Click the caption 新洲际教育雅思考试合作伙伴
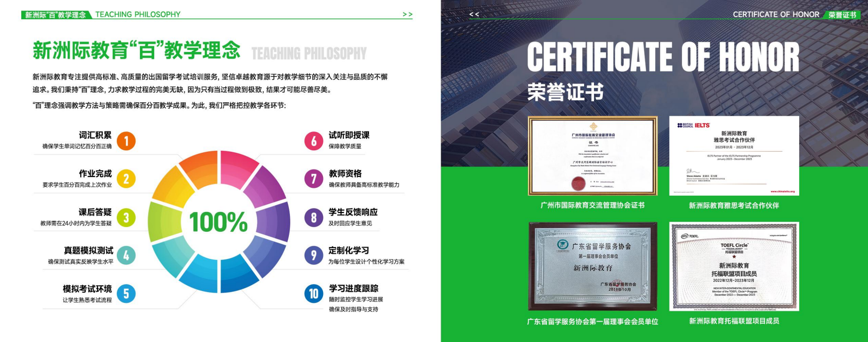This screenshot has width=868, height=342. (x=734, y=205)
